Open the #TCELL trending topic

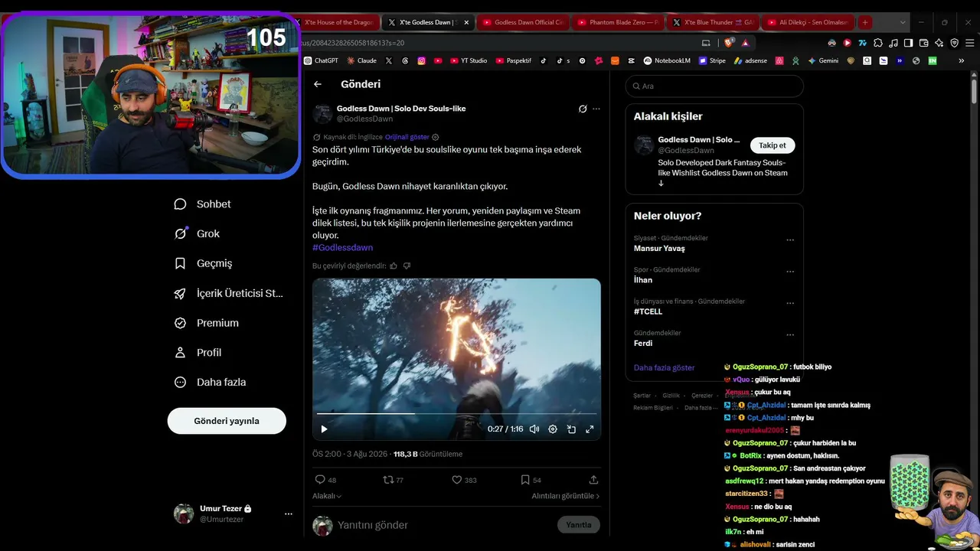[648, 312]
